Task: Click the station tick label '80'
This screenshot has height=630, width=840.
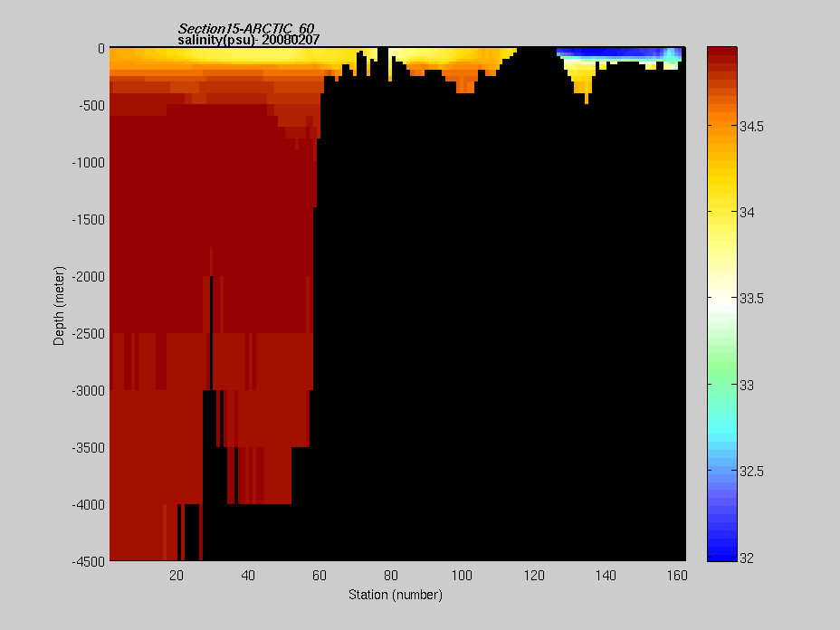Action: click(x=391, y=576)
